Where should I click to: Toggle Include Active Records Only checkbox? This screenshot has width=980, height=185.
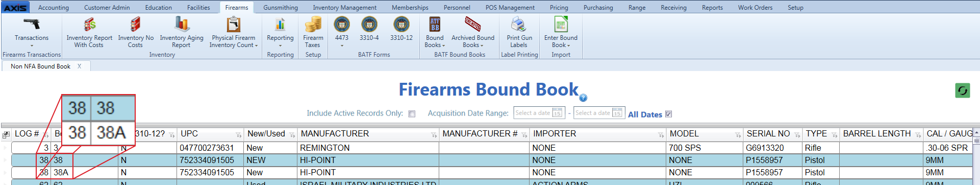point(412,114)
